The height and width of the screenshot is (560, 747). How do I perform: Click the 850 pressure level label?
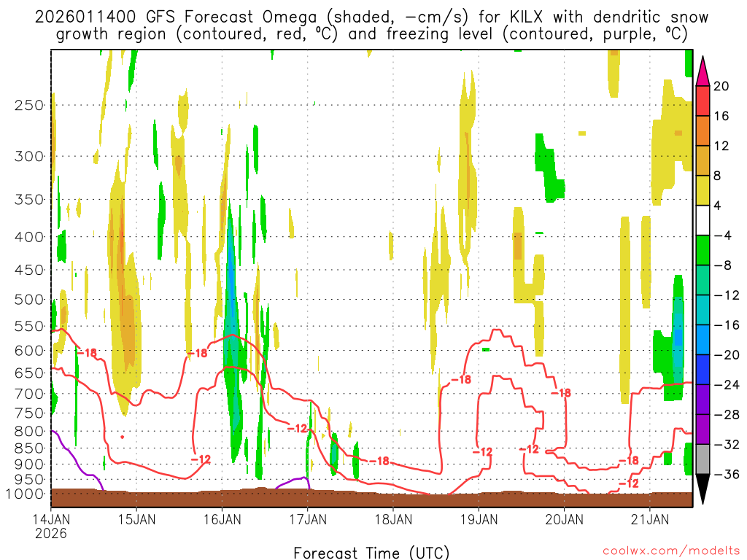(x=29, y=448)
